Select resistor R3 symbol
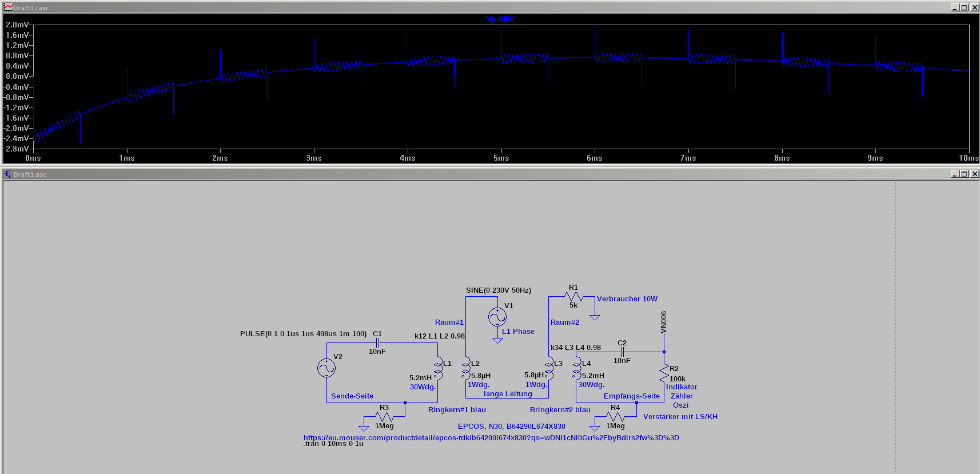Image resolution: width=980 pixels, height=474 pixels. point(384,417)
